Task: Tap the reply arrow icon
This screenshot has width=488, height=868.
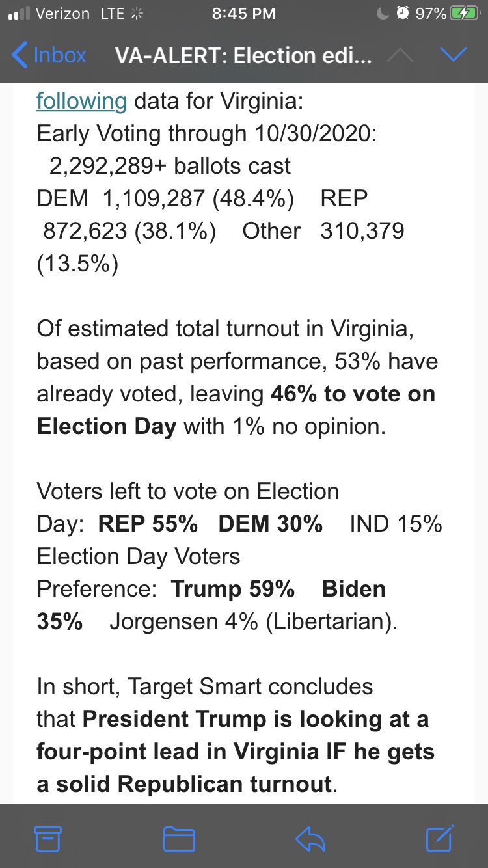Action: [x=310, y=839]
